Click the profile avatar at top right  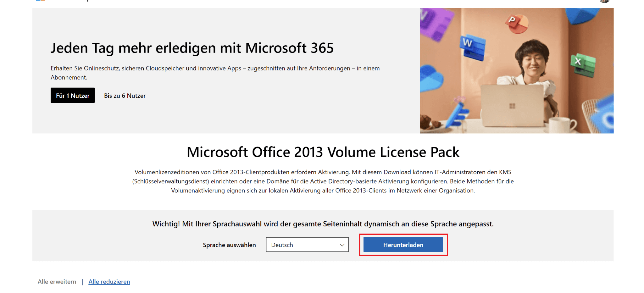605,1
